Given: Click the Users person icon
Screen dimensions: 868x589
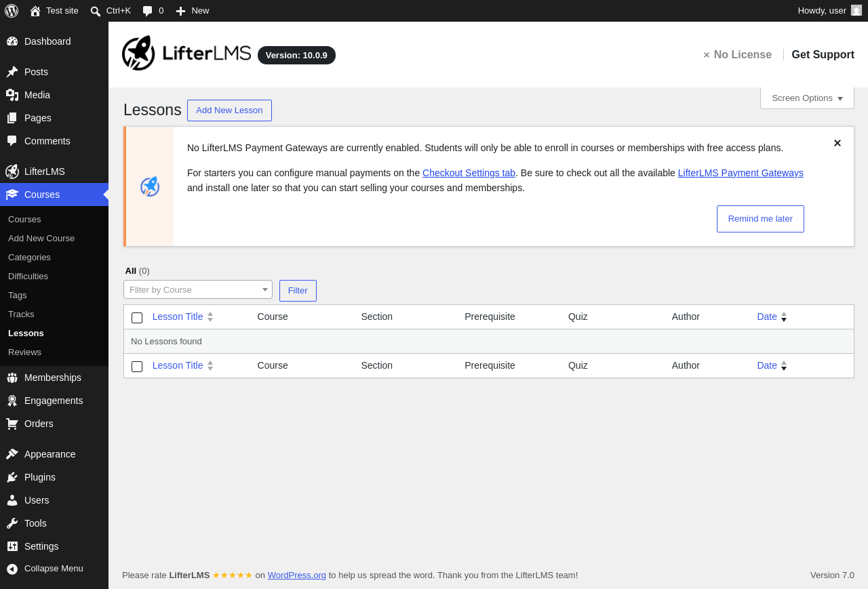Looking at the screenshot, I should [x=12, y=500].
